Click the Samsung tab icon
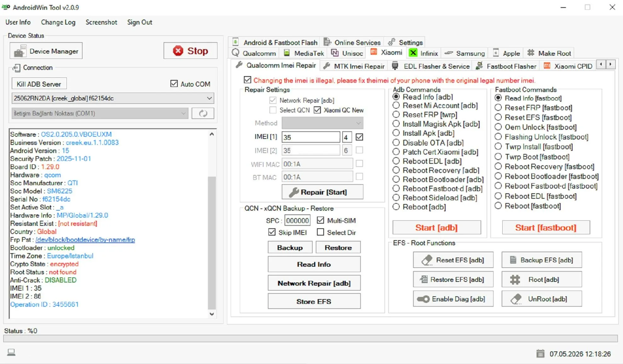The height and width of the screenshot is (364, 623). 448,53
